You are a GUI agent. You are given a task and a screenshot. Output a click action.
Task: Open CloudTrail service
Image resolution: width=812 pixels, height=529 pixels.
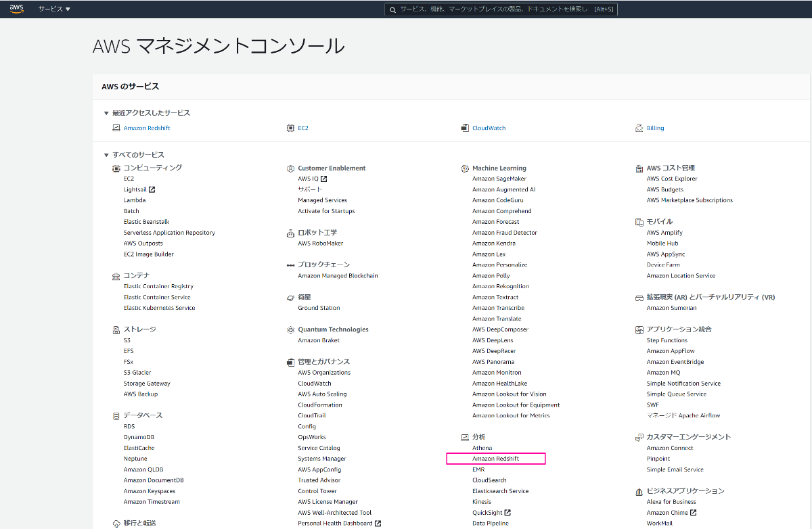click(312, 415)
